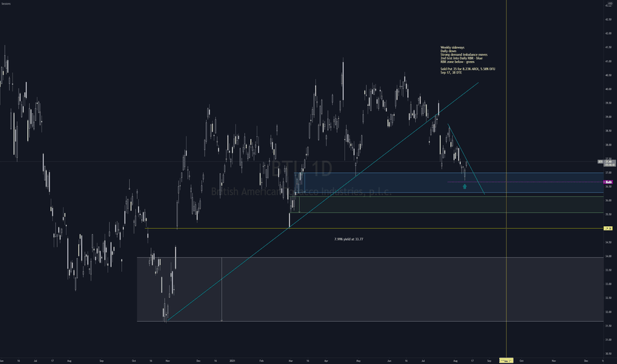Viewport: 617px width, 364px height.
Task: Click the 2021 label on the time axis
Action: (232, 361)
